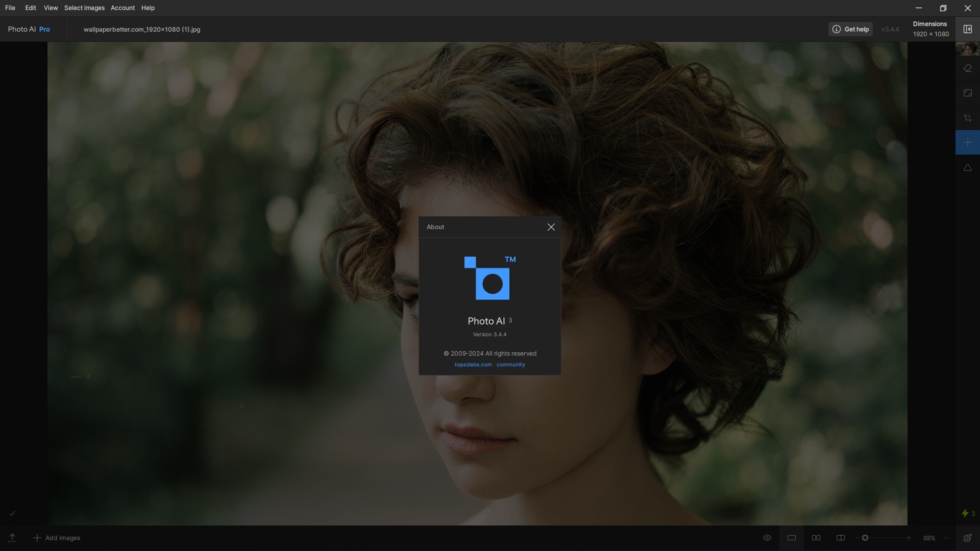Toggle the right sidebar panel icon

click(968, 29)
